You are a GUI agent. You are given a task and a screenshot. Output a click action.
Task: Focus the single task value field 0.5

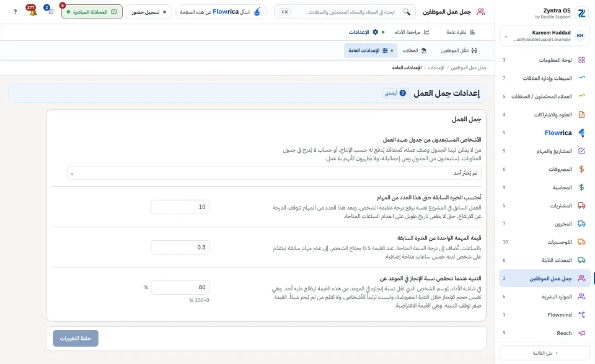[180, 247]
